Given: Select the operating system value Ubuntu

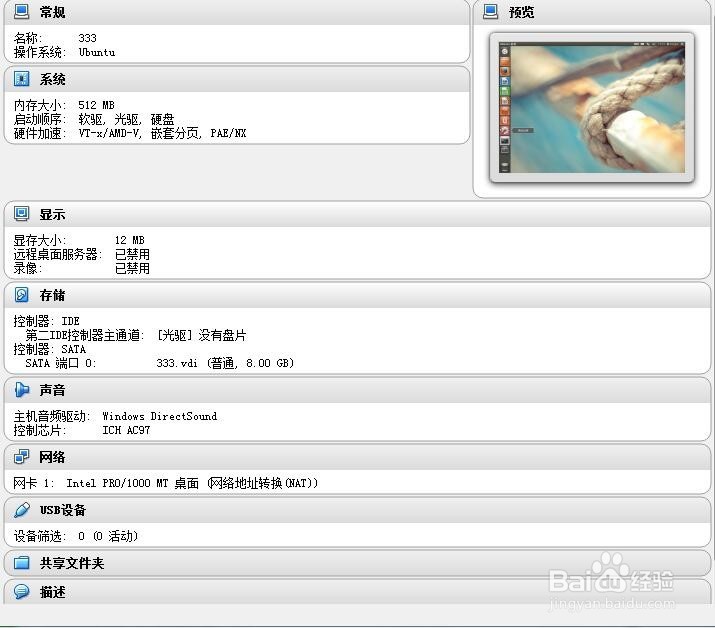Looking at the screenshot, I should [x=97, y=52].
